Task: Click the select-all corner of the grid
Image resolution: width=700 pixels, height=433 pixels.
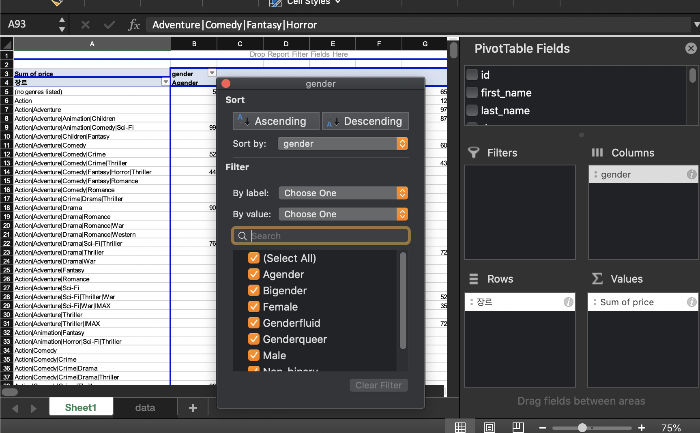Action: (x=7, y=44)
